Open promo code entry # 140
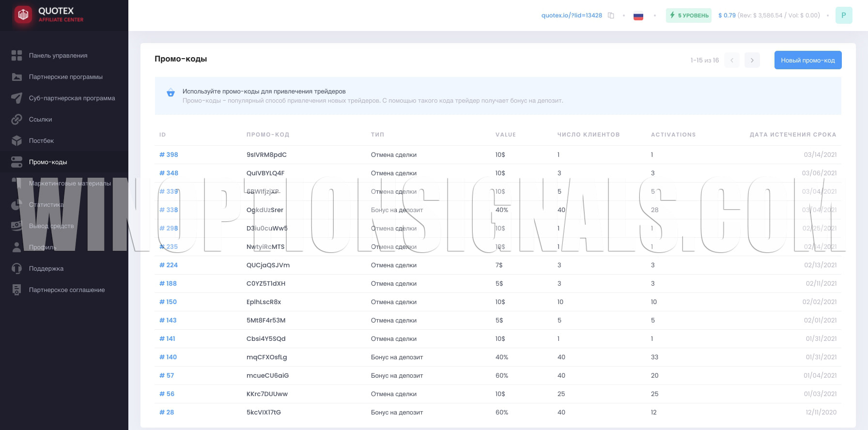This screenshot has height=430, width=868. pyautogui.click(x=168, y=357)
